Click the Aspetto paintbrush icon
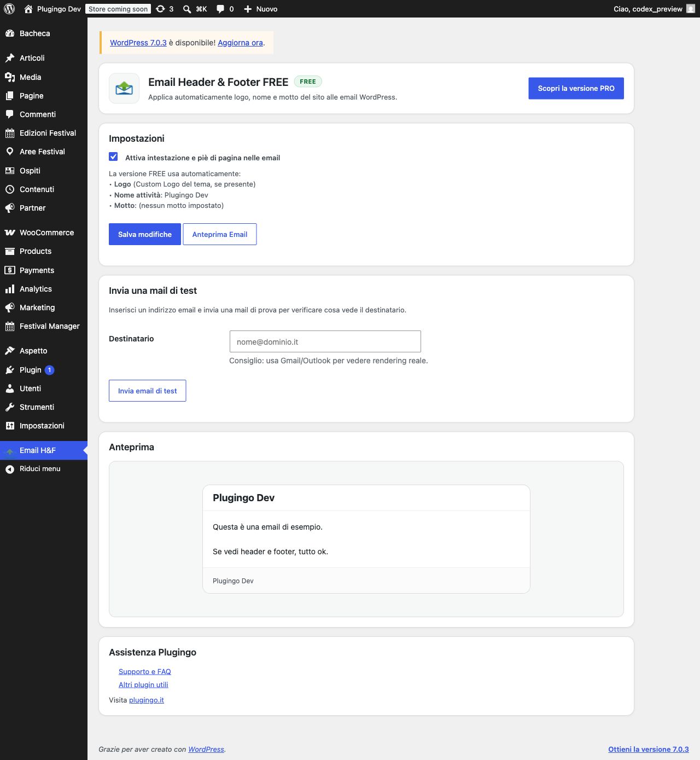The width and height of the screenshot is (700, 760). tap(10, 351)
